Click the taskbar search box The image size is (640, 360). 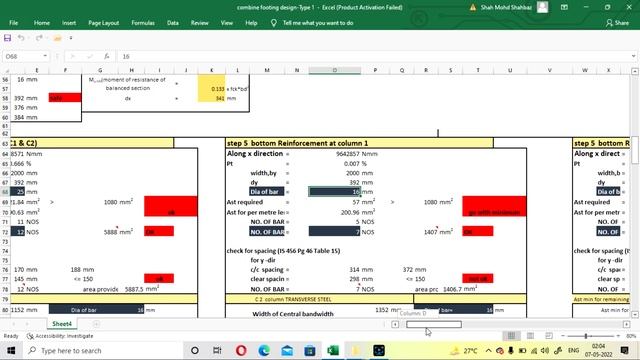tap(102, 351)
